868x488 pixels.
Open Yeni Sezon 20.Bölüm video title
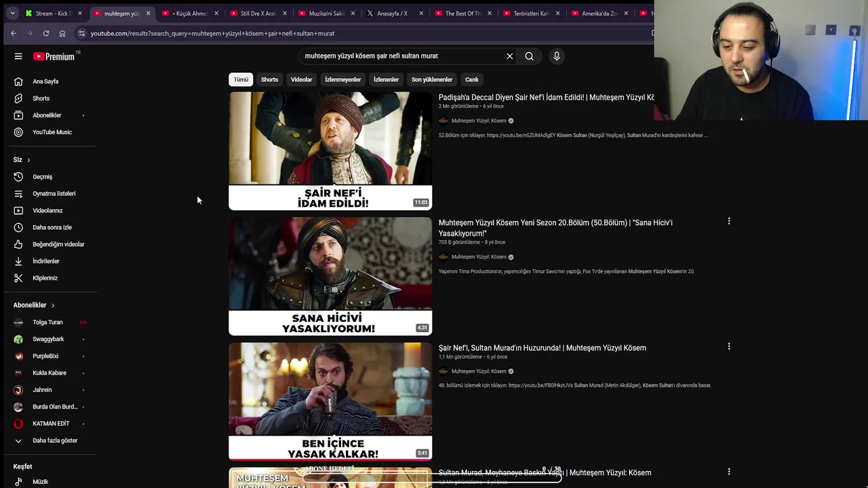pos(555,228)
